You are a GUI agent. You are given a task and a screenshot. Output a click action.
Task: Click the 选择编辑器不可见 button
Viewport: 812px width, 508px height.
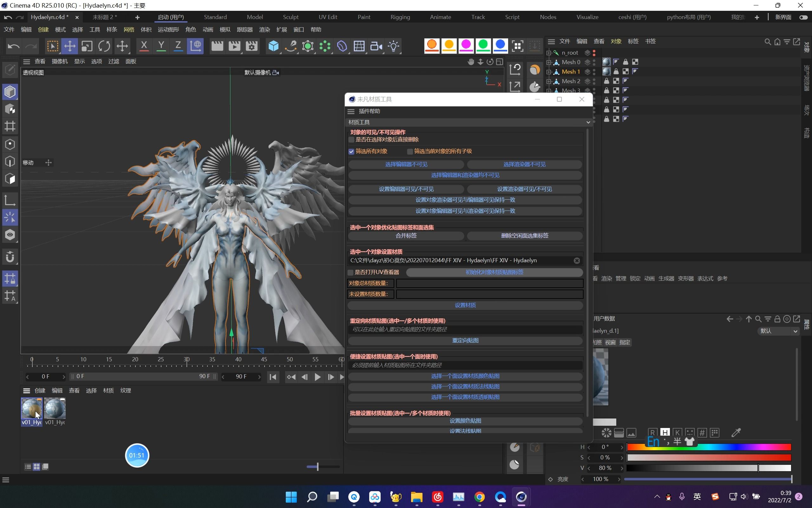tap(406, 164)
